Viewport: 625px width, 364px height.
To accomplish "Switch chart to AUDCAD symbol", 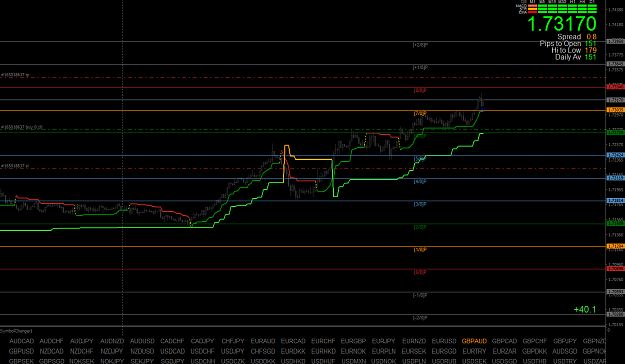I will pos(22,341).
